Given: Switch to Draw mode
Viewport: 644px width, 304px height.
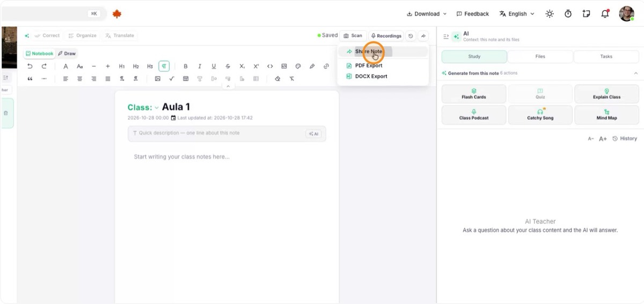Looking at the screenshot, I should pos(67,54).
